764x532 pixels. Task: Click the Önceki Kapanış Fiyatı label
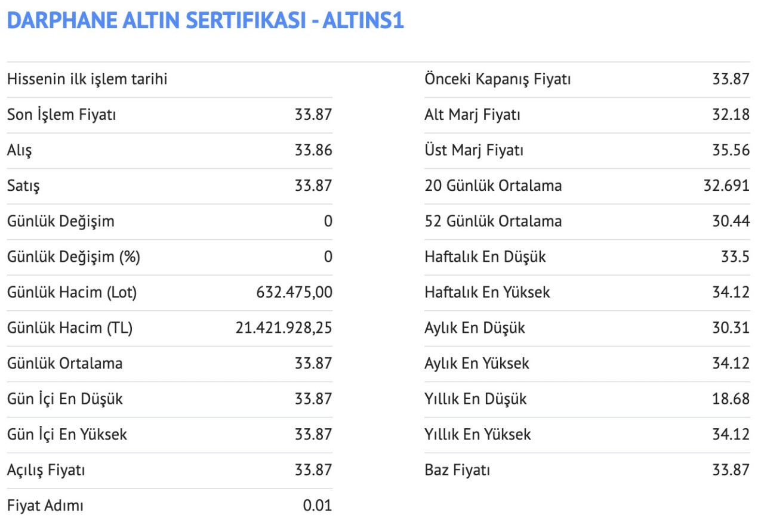(498, 79)
